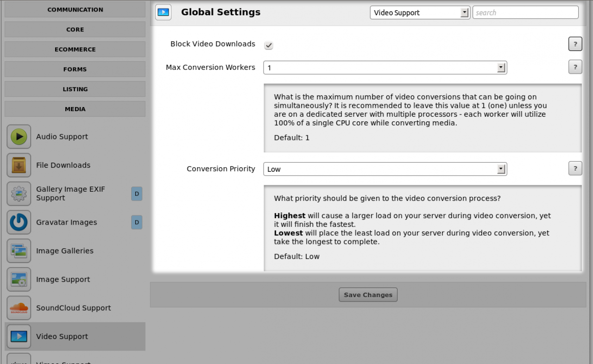Expand the COMMUNICATION category
The width and height of the screenshot is (593, 364).
pos(75,10)
